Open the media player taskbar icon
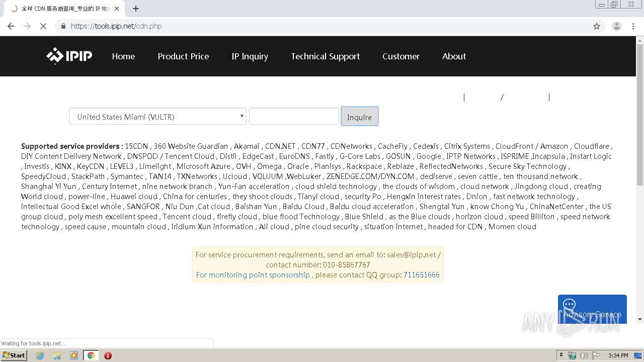The height and width of the screenshot is (362, 644). tap(74, 355)
